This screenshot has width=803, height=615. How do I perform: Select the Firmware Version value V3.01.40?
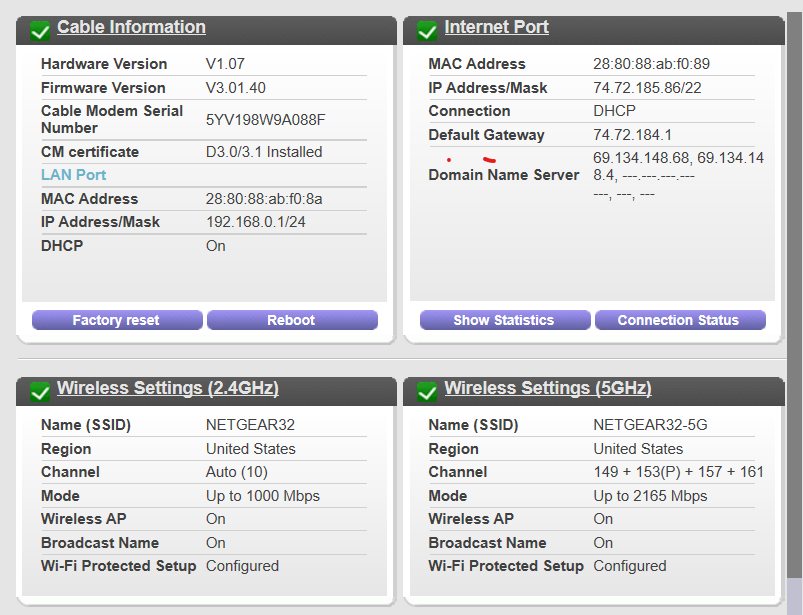coord(236,88)
